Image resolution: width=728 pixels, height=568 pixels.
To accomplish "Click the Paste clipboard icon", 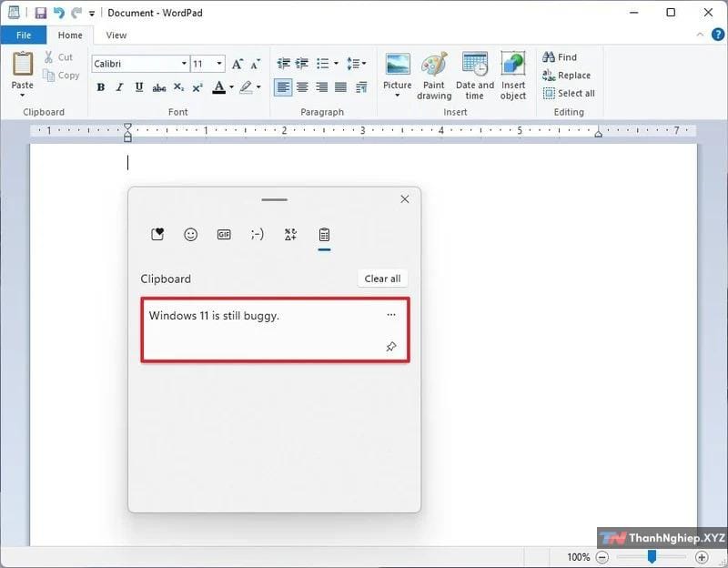I will tap(22, 64).
